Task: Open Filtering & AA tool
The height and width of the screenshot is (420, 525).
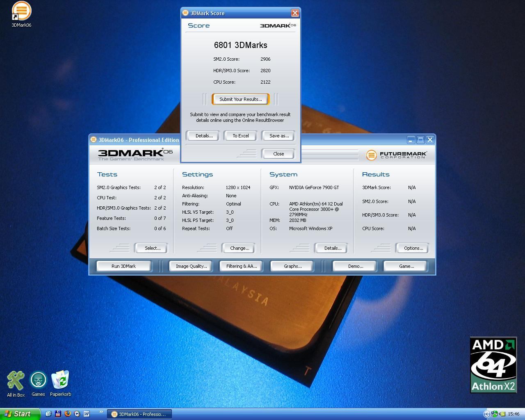Action: [x=242, y=266]
